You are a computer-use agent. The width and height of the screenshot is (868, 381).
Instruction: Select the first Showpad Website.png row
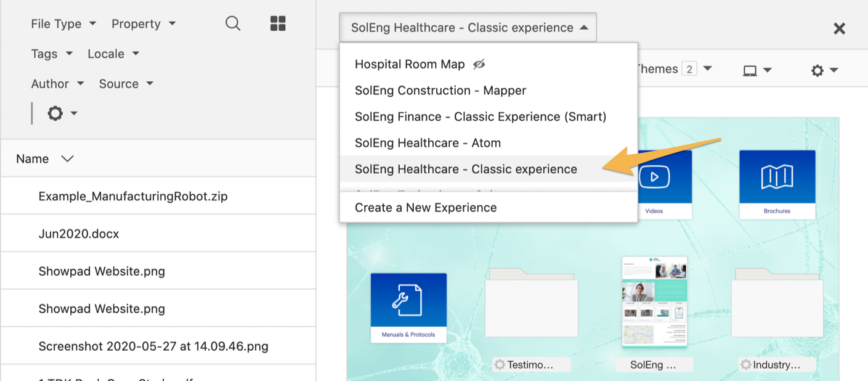[158, 271]
